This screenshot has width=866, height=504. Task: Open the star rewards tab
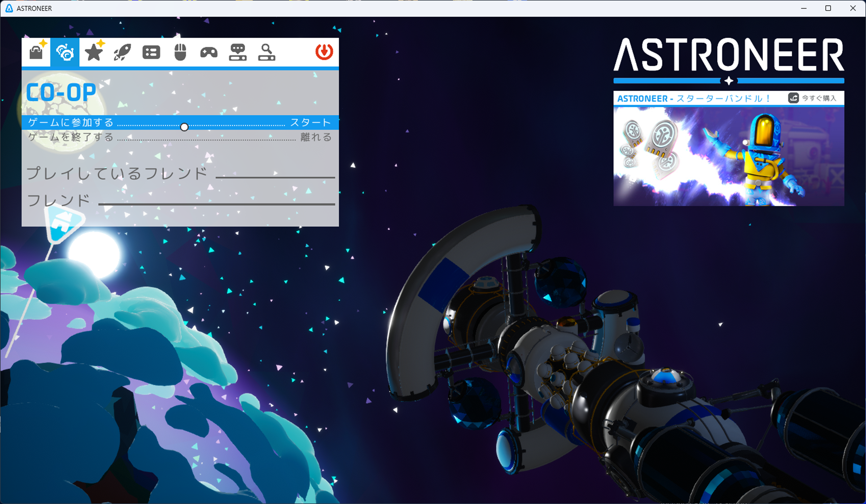94,52
